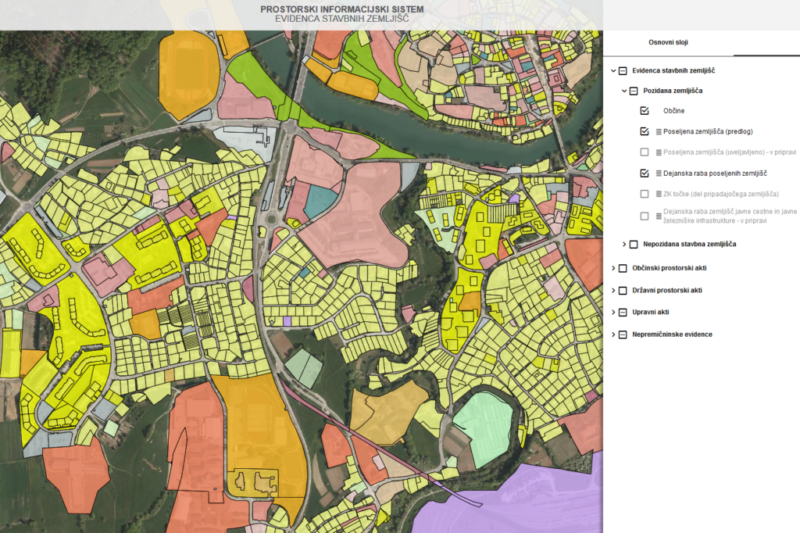Switch to the Osnovni sloji tab
This screenshot has width=800, height=533.
click(668, 42)
